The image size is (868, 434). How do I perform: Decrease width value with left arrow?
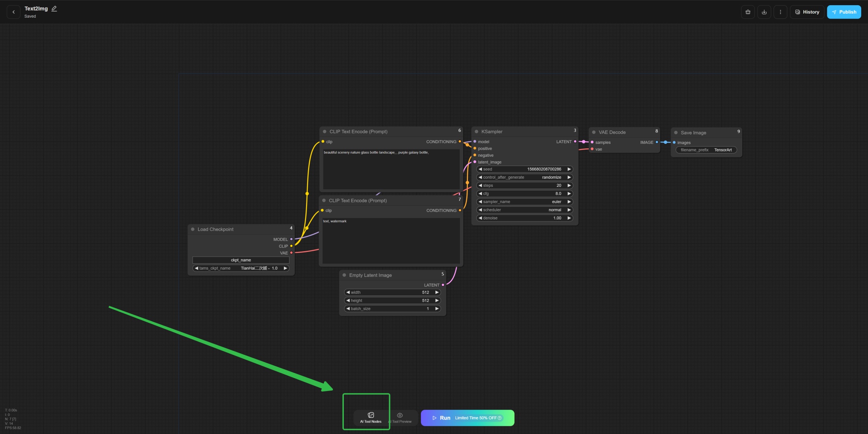pos(348,293)
